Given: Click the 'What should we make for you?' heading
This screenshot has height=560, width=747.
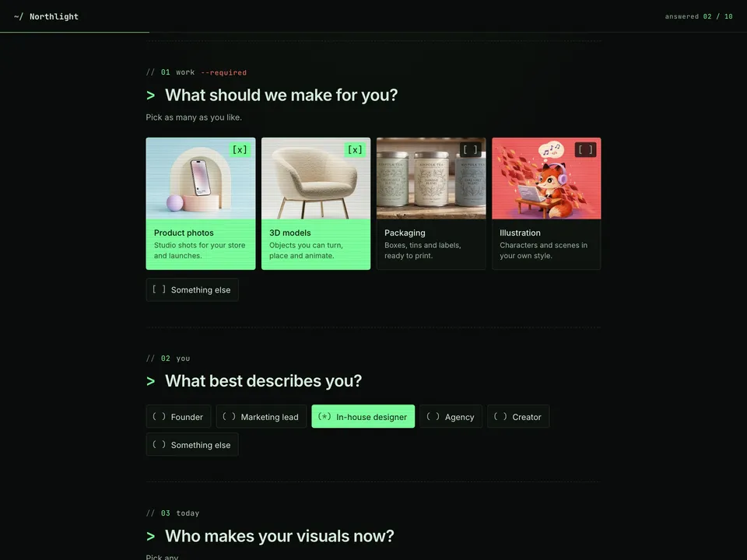Looking at the screenshot, I should [282, 95].
